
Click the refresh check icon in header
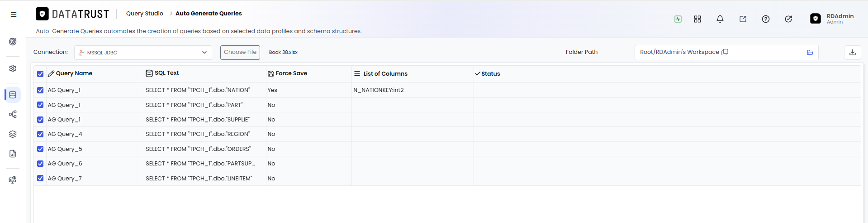[788, 19]
